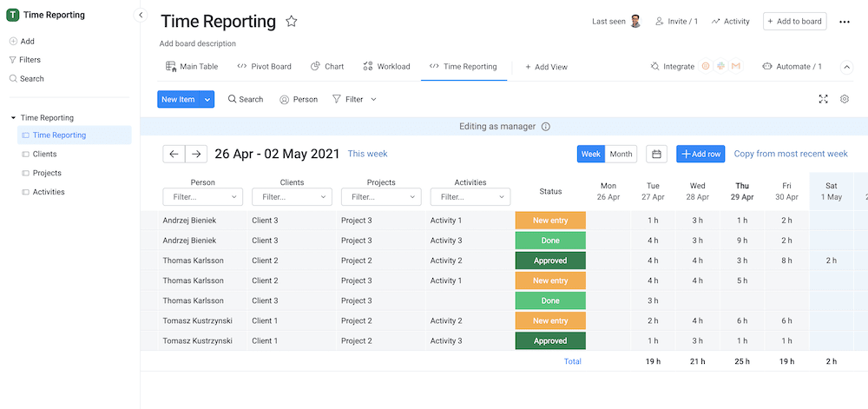Viewport: 868px width, 409px height.
Task: Open view settings gear icon
Action: pyautogui.click(x=845, y=99)
